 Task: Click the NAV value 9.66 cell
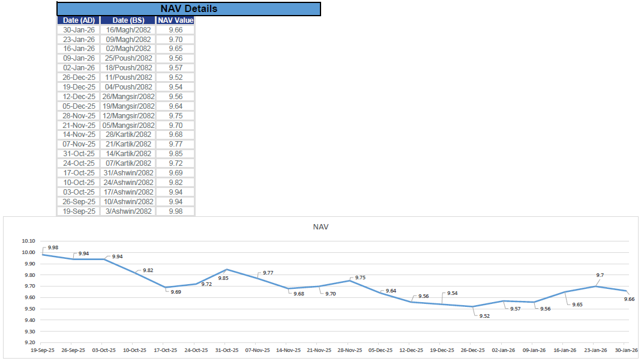coord(175,29)
